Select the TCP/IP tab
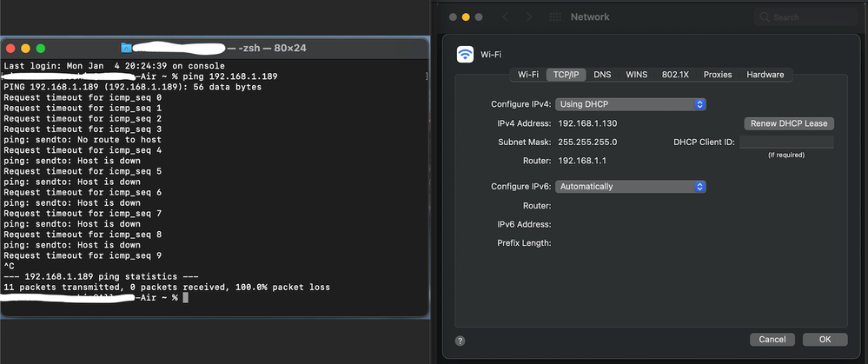The image size is (868, 364). point(566,75)
